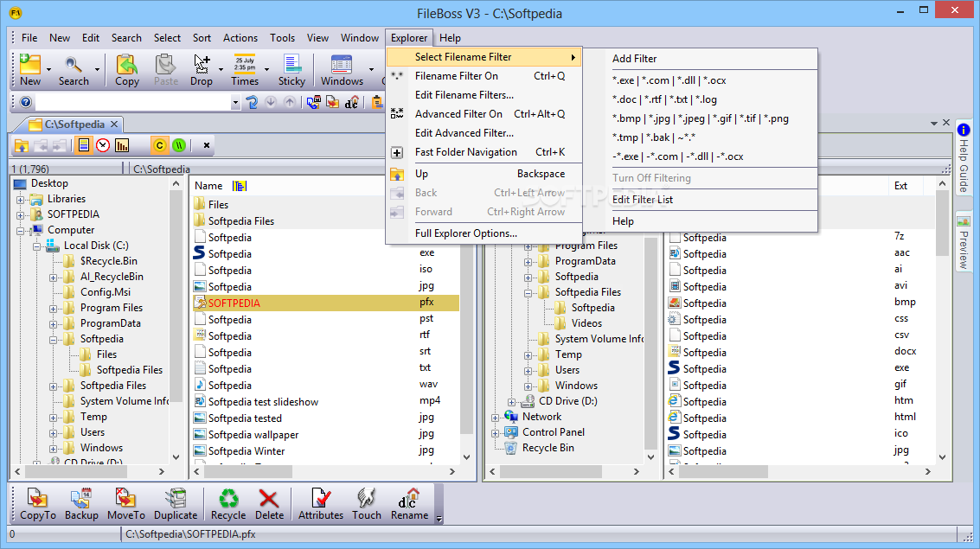The width and height of the screenshot is (980, 549).
Task: Select Control Panel in right tree
Action: 553,432
